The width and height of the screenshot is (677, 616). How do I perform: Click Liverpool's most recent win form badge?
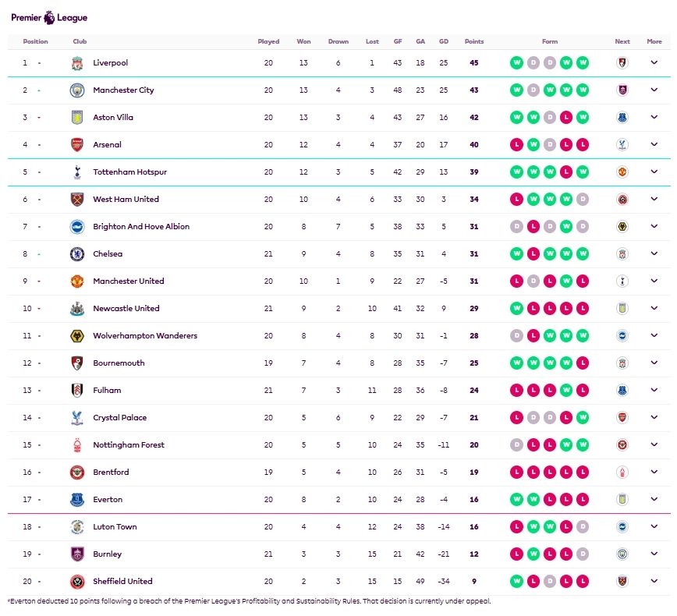583,63
